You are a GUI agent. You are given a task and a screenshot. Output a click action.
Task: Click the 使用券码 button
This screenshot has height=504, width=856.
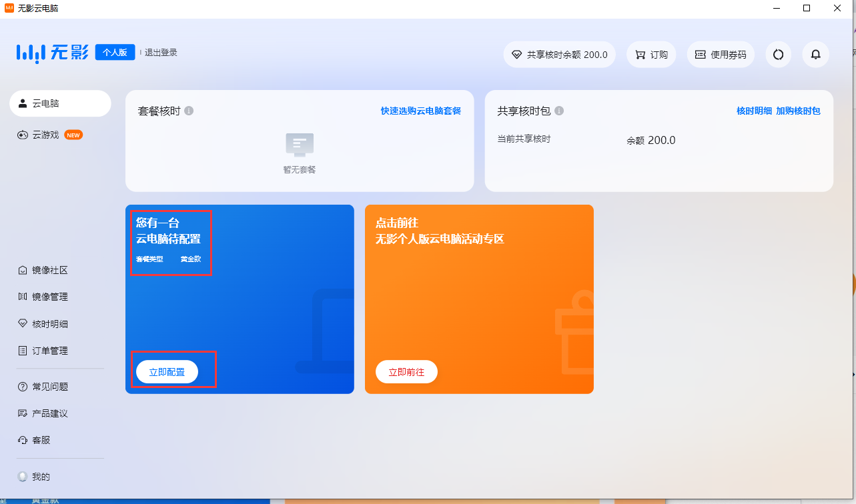click(721, 55)
